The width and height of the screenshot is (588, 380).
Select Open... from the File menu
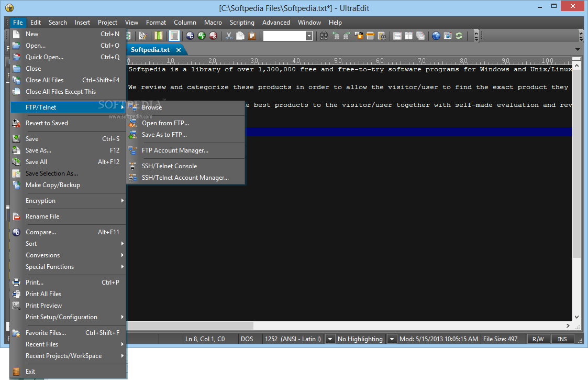pyautogui.click(x=68, y=46)
